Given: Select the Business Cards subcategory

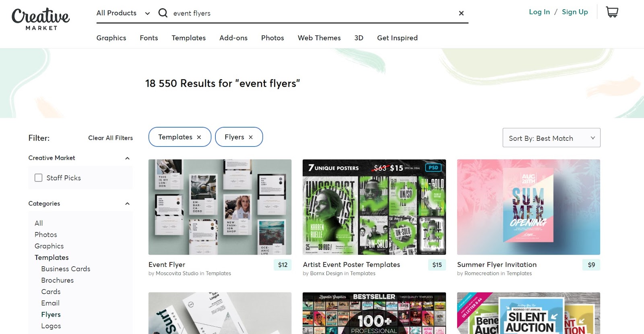Looking at the screenshot, I should coord(66,269).
